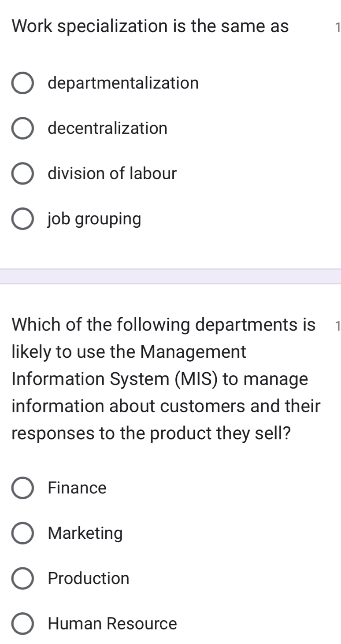
Task: Select Human Resource for the MIS question
Action: pos(22,624)
